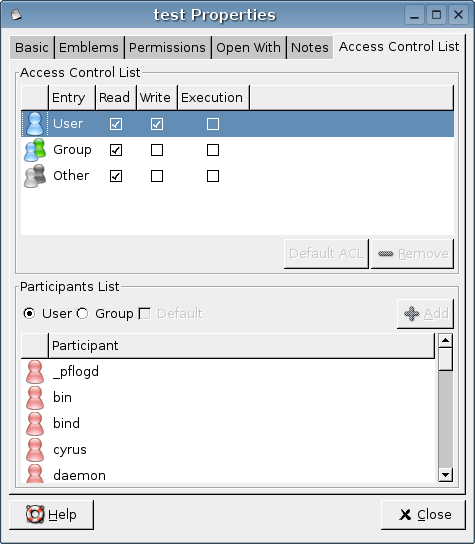This screenshot has width=475, height=544.
Task: Select the bind participant's icon
Action: 35,424
